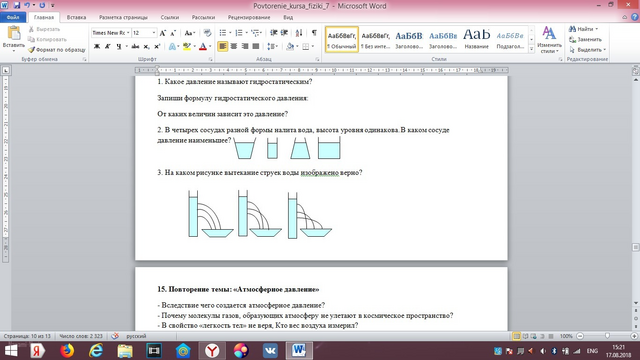Toggle italic formatting (К)
Image resolution: width=640 pixels, height=360 pixels.
pos(107,47)
